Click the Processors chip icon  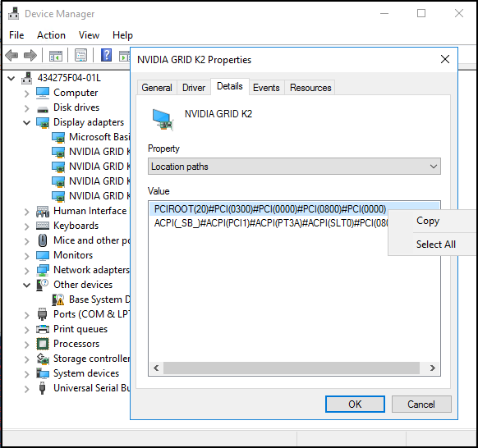(x=43, y=344)
